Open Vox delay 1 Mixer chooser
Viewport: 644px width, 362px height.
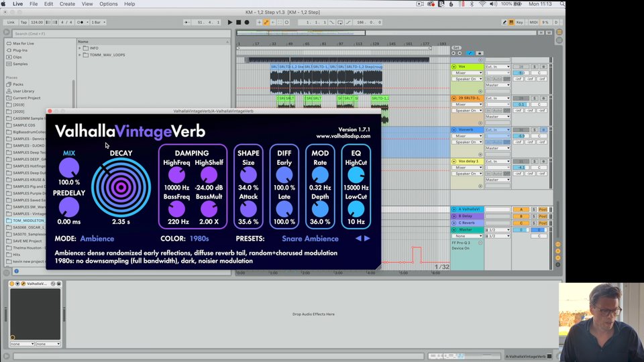468,168
